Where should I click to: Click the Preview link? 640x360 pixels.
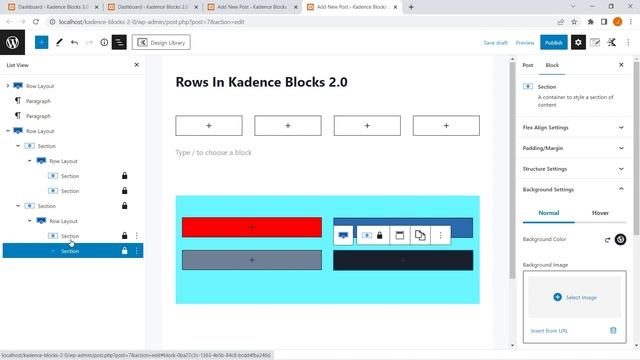pyautogui.click(x=525, y=43)
